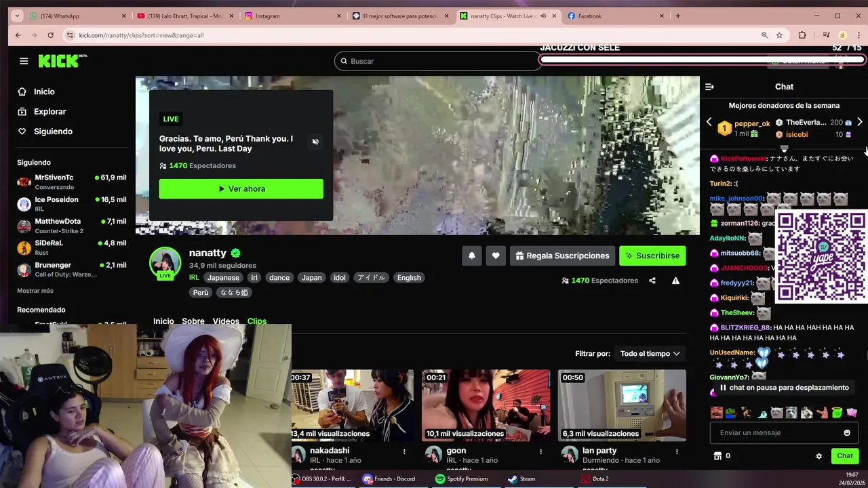Open a new browser tab
868x488 pixels.
(x=677, y=16)
